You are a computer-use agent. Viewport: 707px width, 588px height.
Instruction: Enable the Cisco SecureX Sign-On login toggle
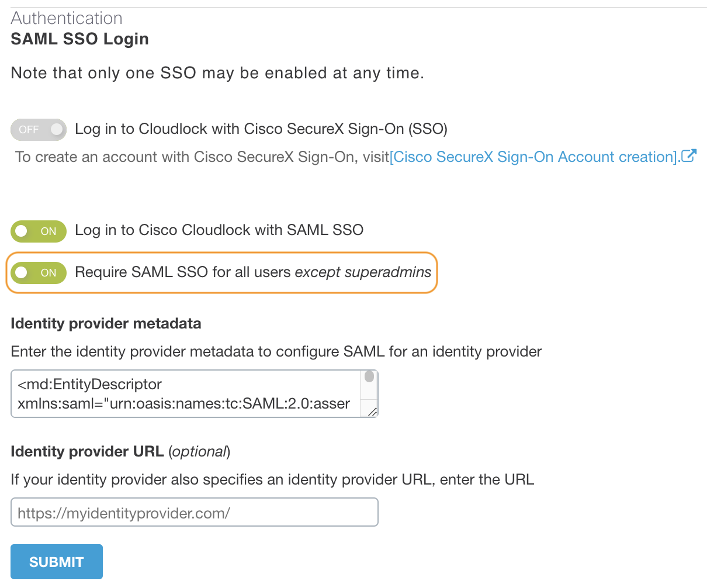pyautogui.click(x=39, y=129)
